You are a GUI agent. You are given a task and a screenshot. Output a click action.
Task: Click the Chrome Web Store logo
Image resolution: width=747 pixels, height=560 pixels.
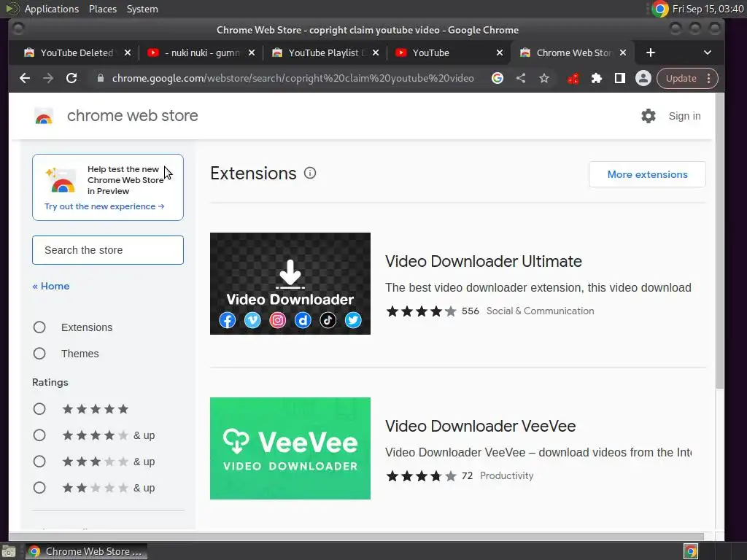click(44, 116)
